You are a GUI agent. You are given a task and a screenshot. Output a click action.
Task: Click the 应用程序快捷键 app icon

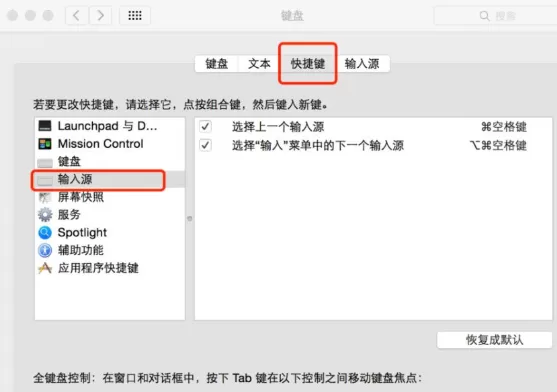(45, 268)
